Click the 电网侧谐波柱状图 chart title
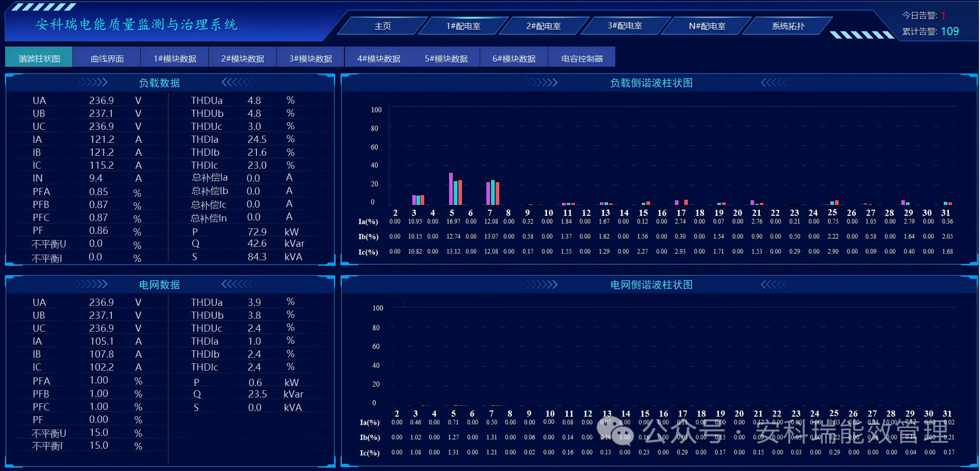The height and width of the screenshot is (471, 980). click(652, 285)
